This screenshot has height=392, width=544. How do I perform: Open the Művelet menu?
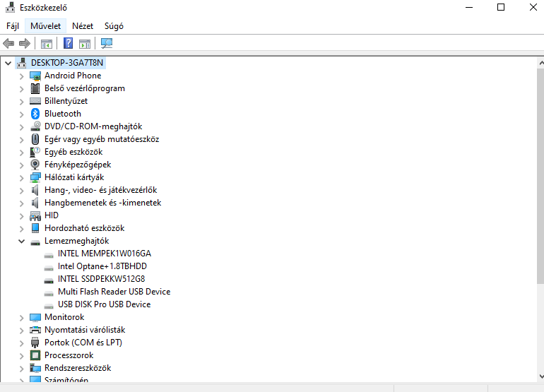tap(45, 26)
